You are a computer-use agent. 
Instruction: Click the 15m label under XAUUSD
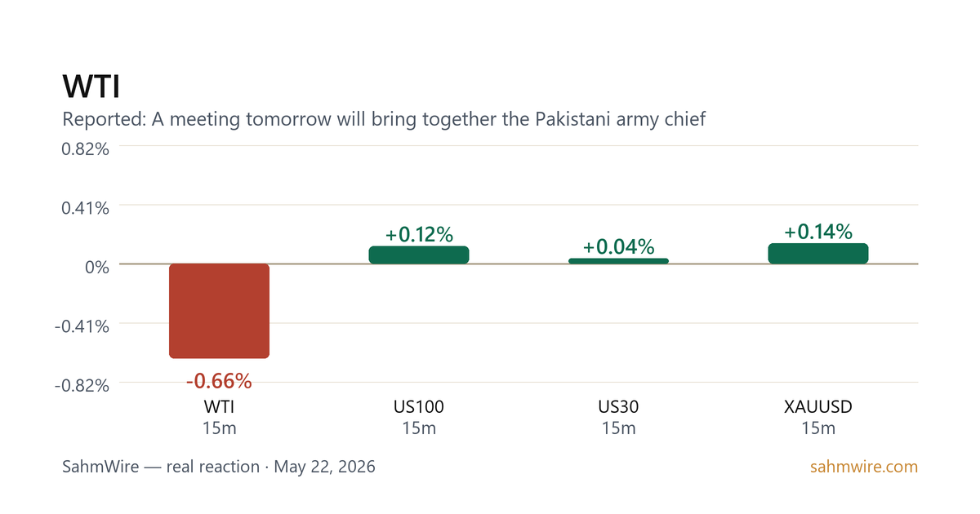(x=818, y=428)
